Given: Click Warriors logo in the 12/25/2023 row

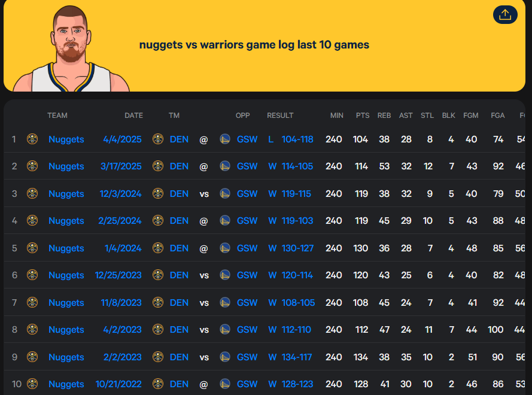Looking at the screenshot, I should tap(225, 275).
